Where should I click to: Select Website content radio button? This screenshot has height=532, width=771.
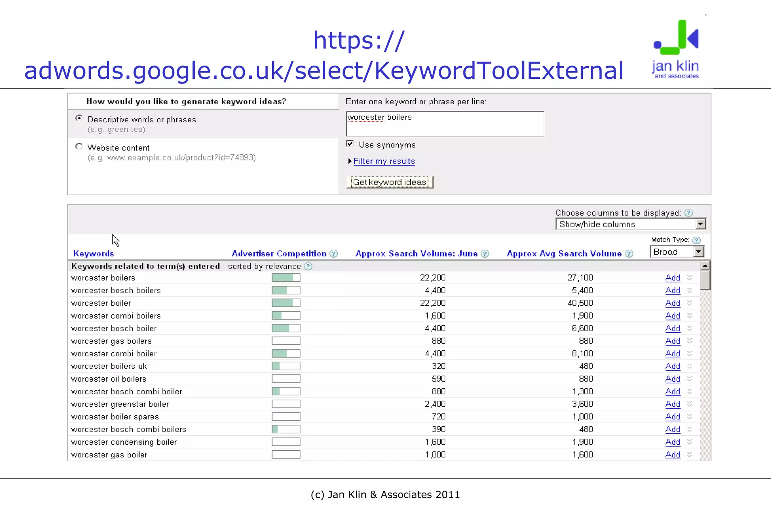(x=79, y=146)
